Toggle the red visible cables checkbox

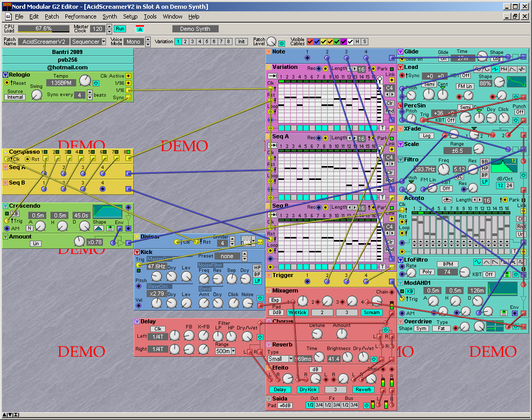[310, 42]
